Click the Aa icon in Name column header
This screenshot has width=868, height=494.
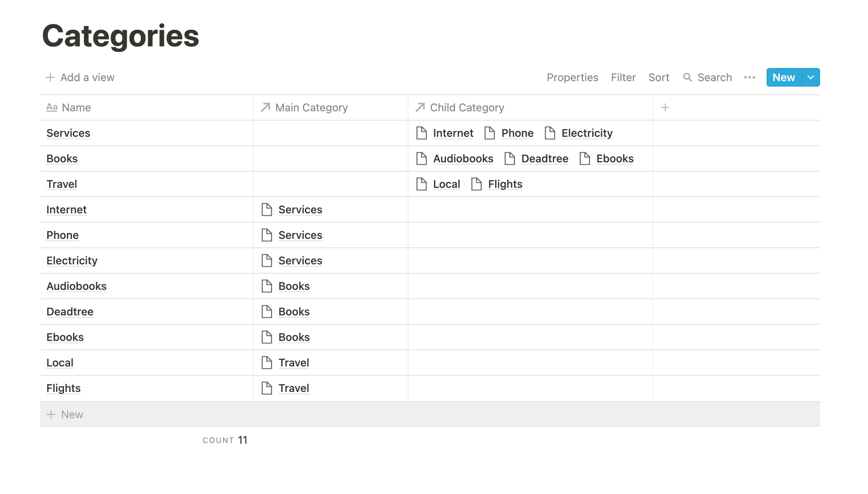[x=52, y=107]
